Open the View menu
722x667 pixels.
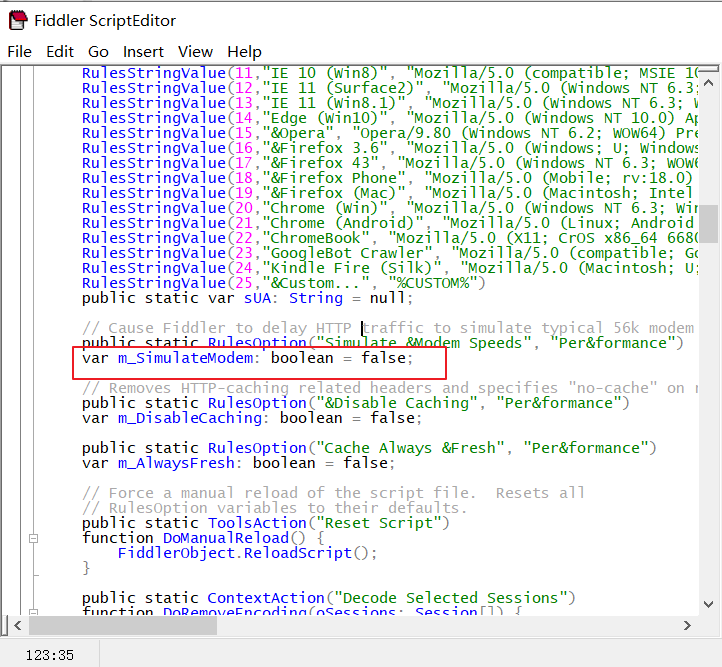coord(195,52)
